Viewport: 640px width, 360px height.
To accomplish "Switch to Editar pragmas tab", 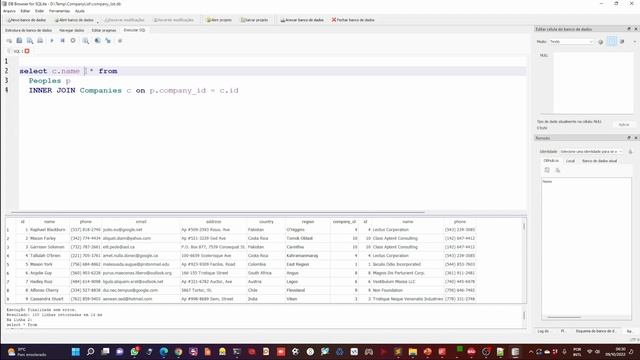I will [104, 30].
